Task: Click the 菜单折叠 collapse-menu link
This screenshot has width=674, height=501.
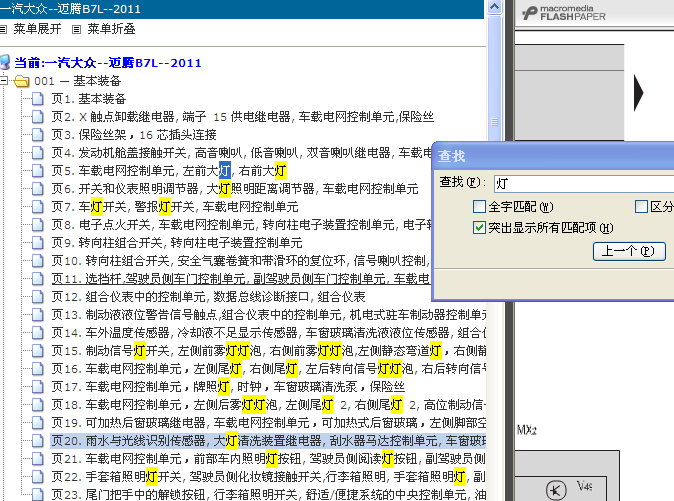Action: click(111, 29)
